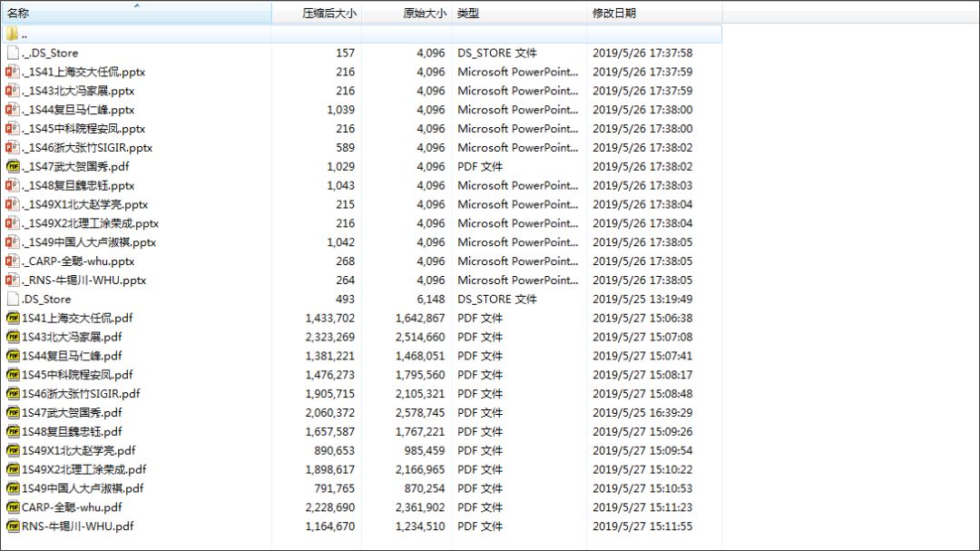This screenshot has height=551, width=980.
Task: Click the 1S47武大贺国秀.pdf PDF icon
Action: [x=13, y=413]
